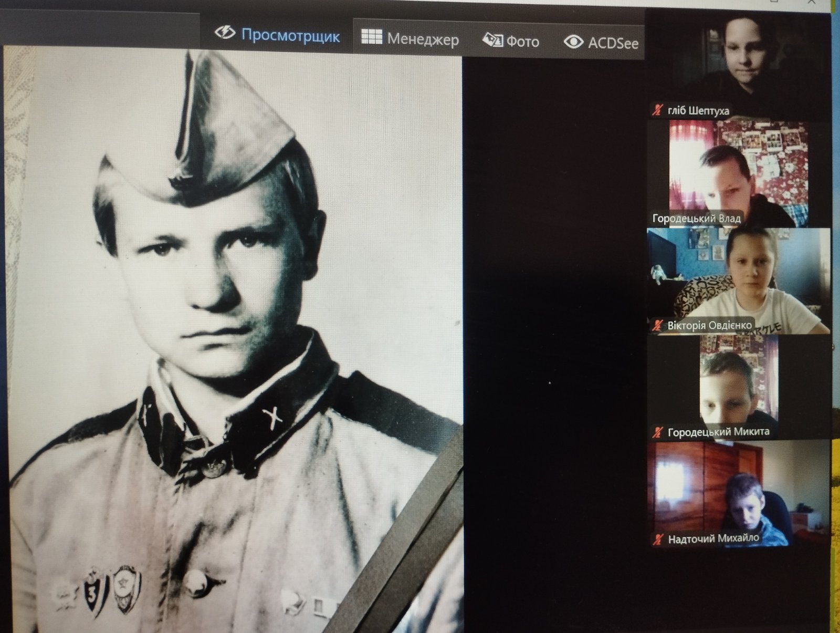
Task: Click the Вікторія Овдієнко name label
Action: tap(709, 325)
